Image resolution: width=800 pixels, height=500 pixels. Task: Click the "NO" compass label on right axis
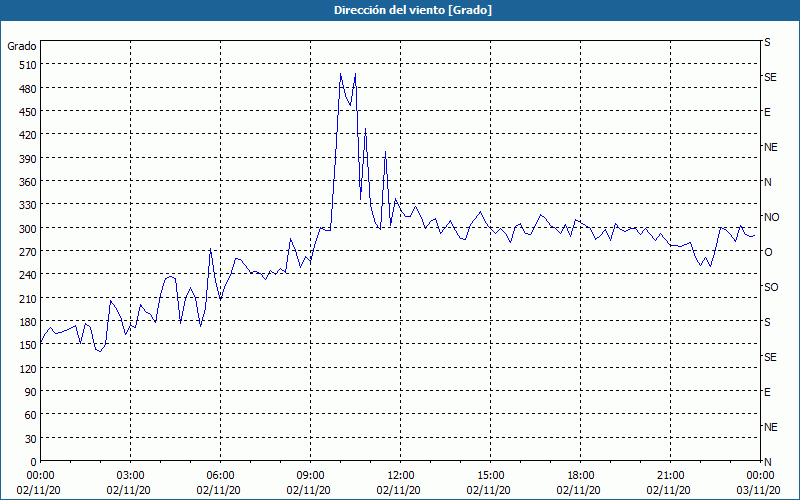click(x=771, y=217)
